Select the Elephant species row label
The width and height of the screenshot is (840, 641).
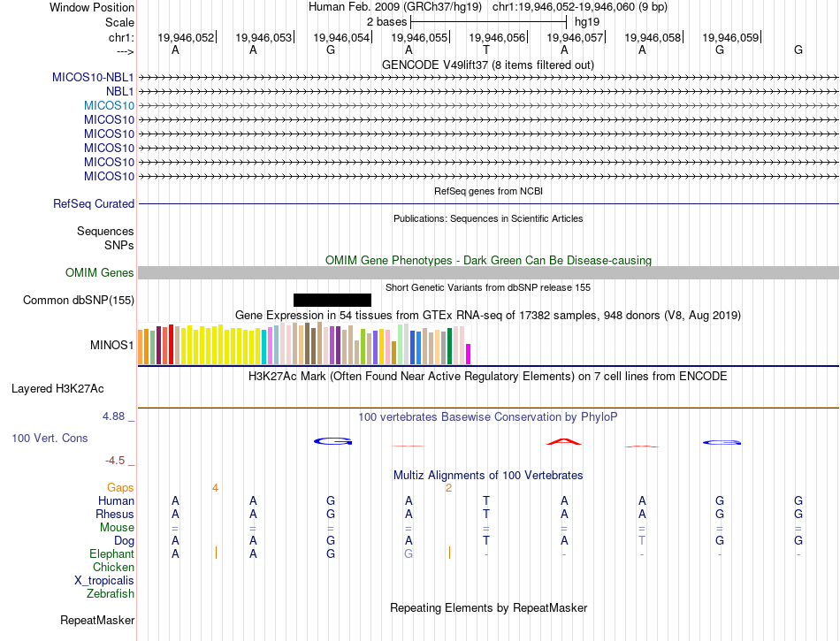[111, 553]
